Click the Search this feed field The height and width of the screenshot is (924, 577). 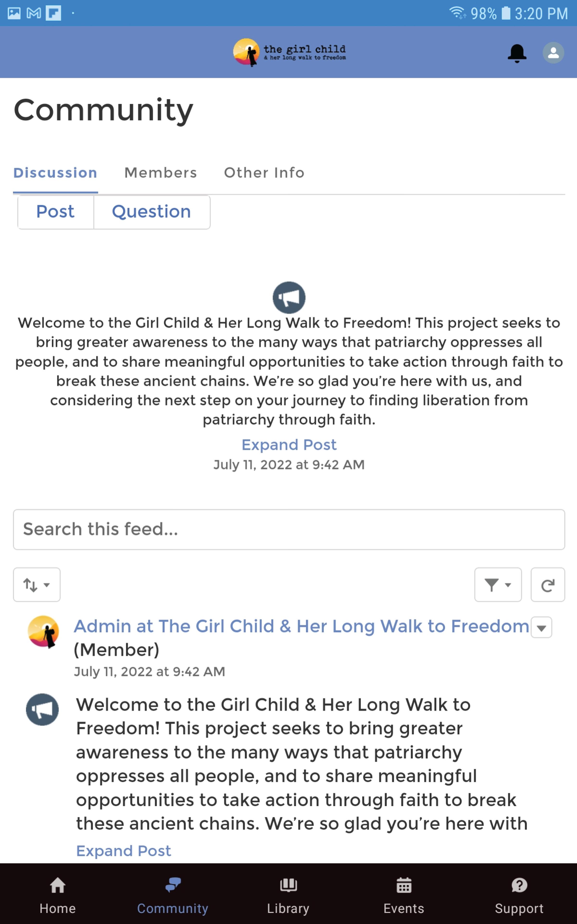tap(289, 530)
